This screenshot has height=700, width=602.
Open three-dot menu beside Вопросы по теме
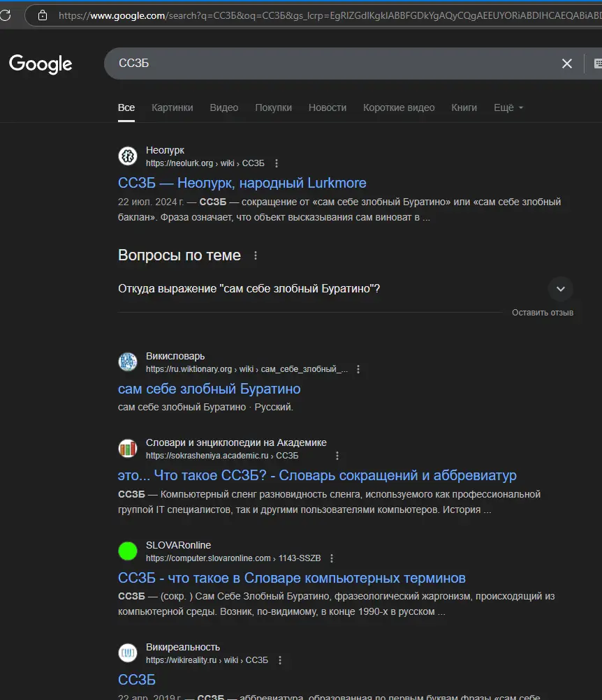[256, 256]
